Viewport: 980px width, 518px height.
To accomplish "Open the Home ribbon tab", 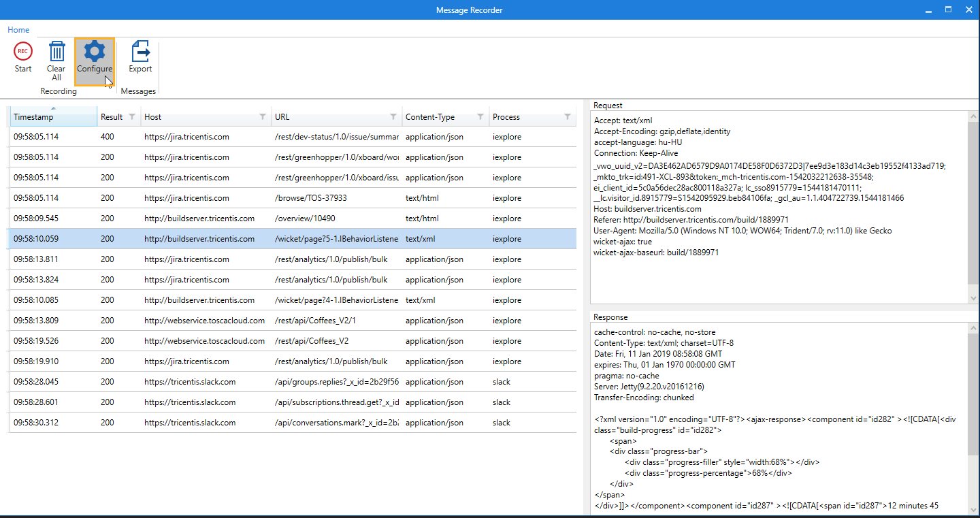I will [x=18, y=30].
